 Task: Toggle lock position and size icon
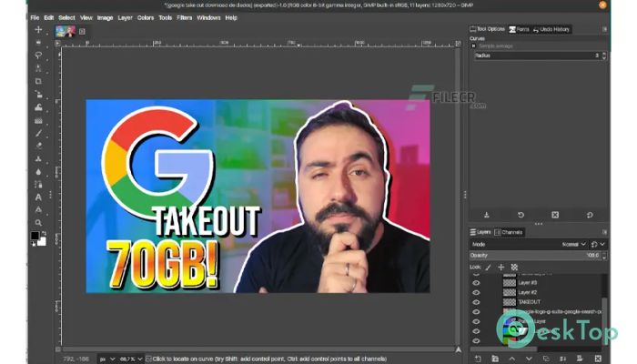click(x=500, y=268)
